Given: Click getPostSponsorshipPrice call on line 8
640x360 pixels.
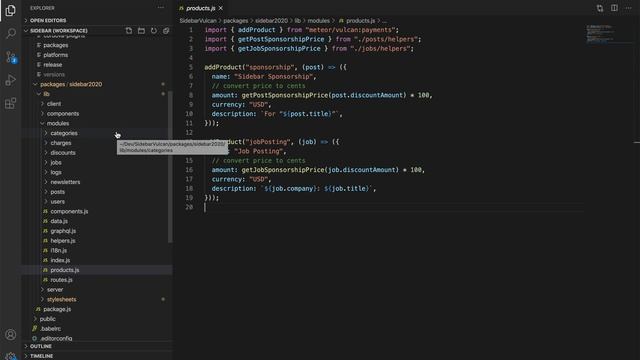Looking at the screenshot, I should tap(285, 95).
